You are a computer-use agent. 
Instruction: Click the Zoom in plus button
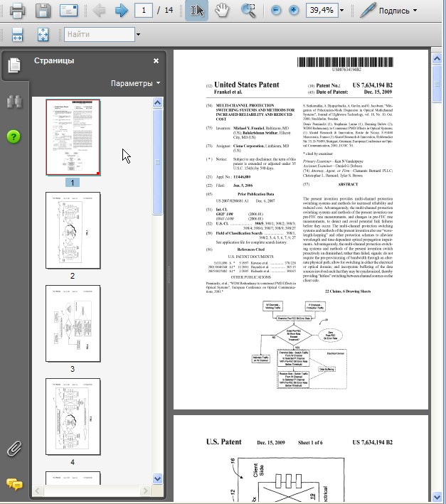pos(294,11)
